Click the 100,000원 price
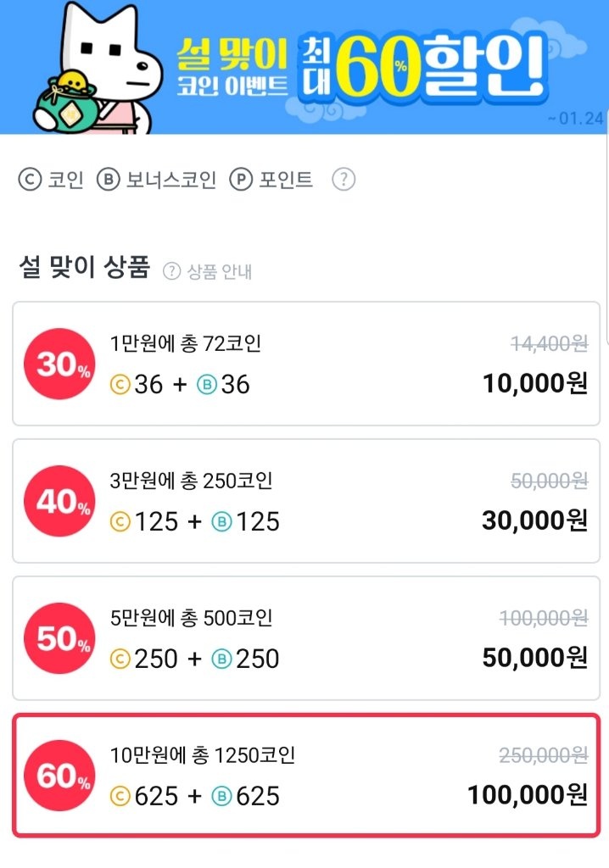This screenshot has width=609, height=868. [528, 795]
